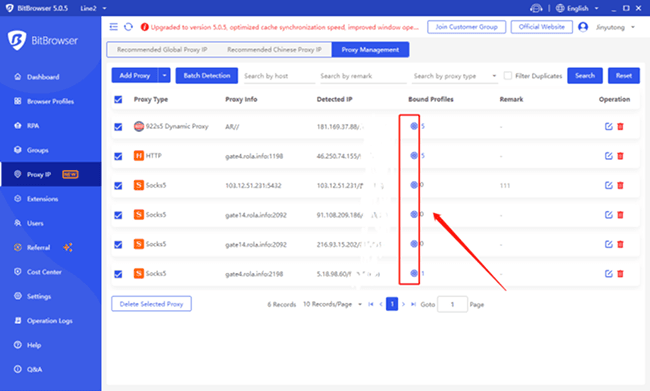Toggle the select-all checkbox in table header
Screen dimensions: 650x391
tap(118, 100)
